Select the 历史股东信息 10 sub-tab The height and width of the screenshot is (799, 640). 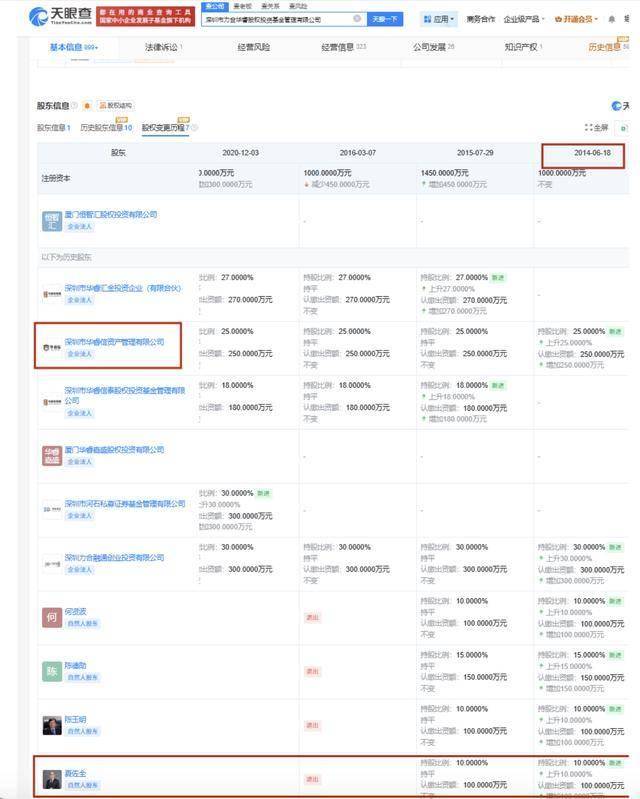pos(106,127)
